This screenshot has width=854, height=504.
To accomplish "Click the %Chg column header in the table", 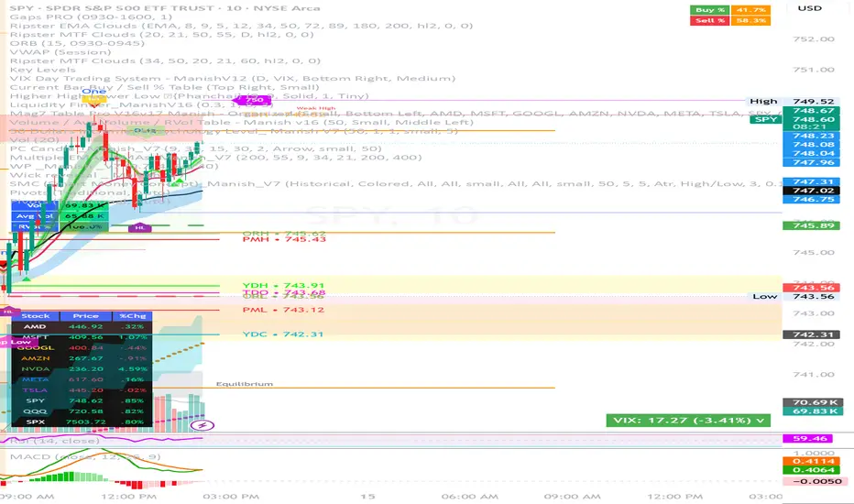I will tap(132, 316).
